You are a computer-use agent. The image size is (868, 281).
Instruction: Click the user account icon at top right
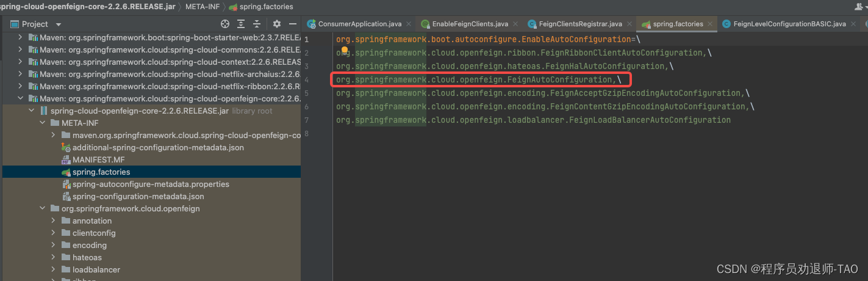tap(859, 6)
